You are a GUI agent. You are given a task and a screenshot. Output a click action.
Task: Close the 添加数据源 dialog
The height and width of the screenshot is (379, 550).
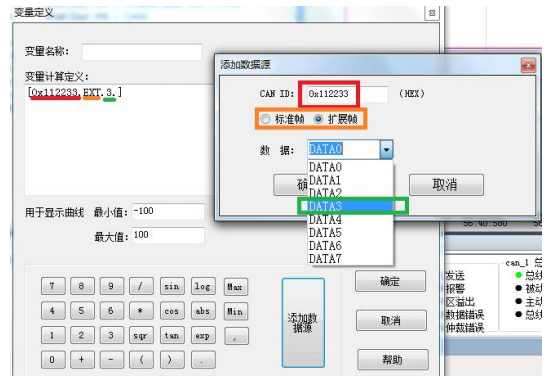click(x=528, y=65)
